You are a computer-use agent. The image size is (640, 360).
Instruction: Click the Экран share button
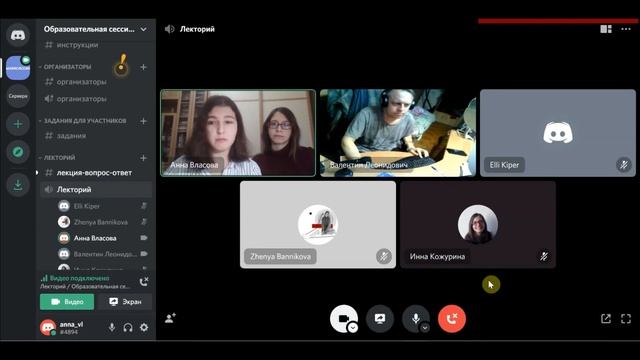click(x=125, y=302)
